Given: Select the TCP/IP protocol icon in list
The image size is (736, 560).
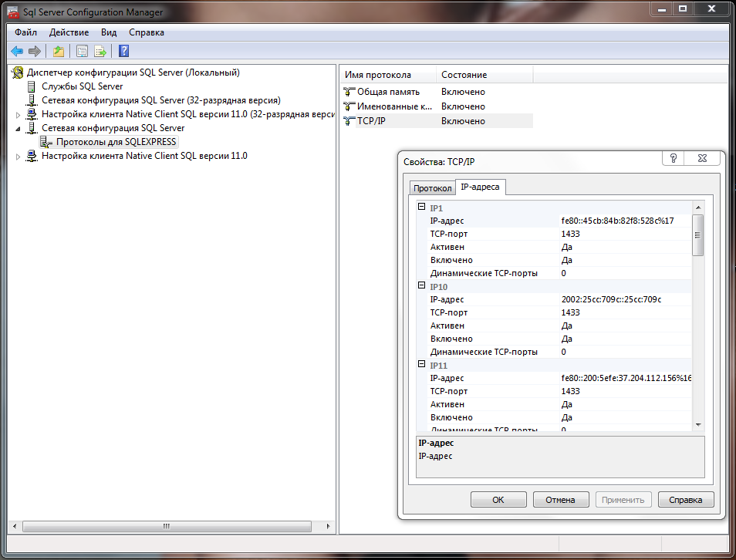Looking at the screenshot, I should [x=349, y=121].
